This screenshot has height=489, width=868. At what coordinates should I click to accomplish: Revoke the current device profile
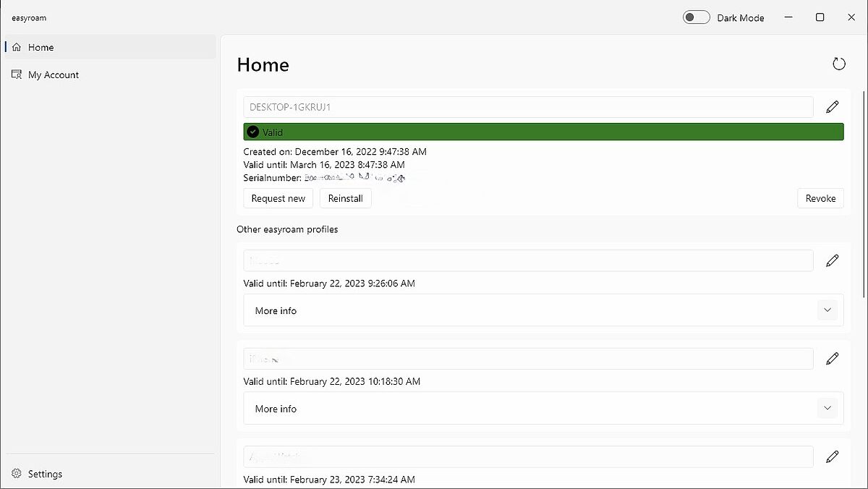820,198
